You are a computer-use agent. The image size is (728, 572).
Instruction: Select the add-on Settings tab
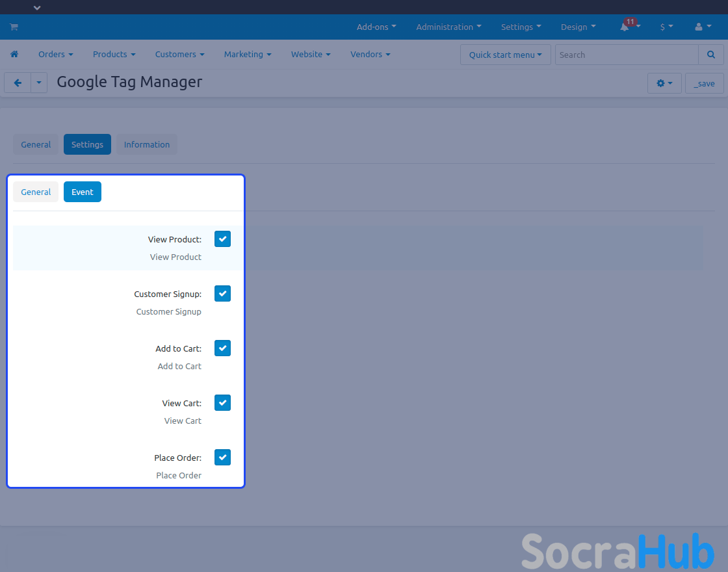[87, 144]
